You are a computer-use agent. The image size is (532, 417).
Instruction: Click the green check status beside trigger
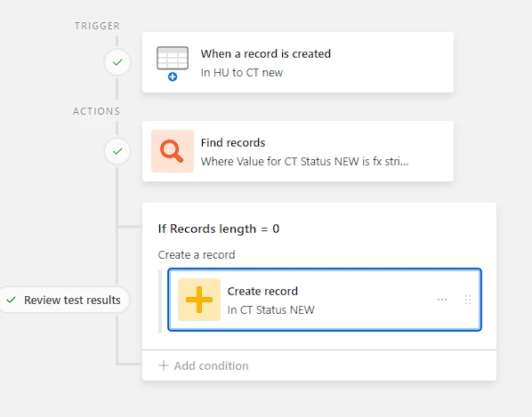coord(117,62)
